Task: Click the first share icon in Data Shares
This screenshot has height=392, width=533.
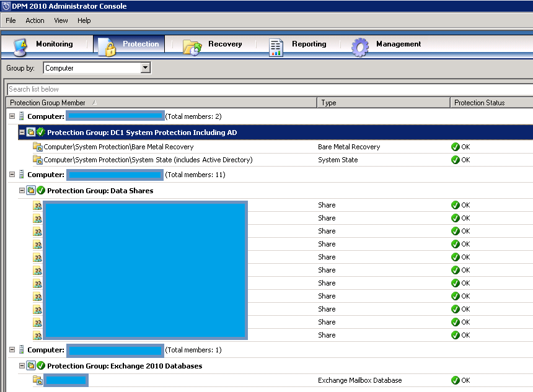Action: coord(37,206)
